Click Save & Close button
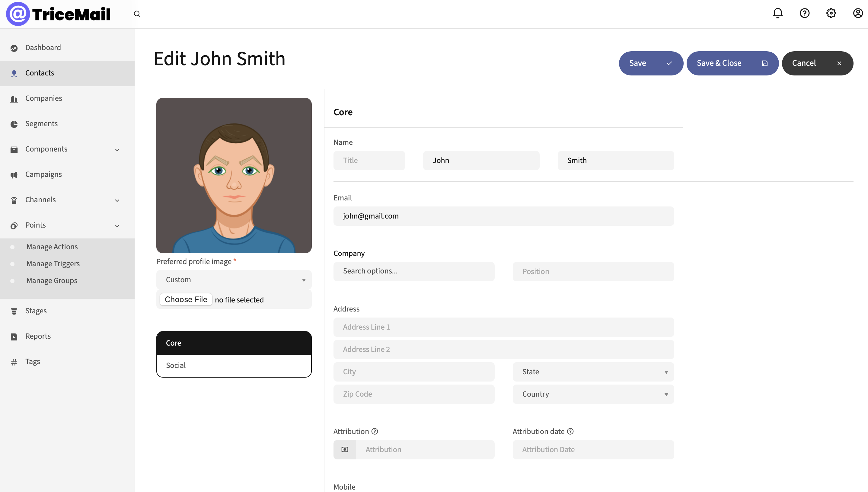 (x=732, y=63)
